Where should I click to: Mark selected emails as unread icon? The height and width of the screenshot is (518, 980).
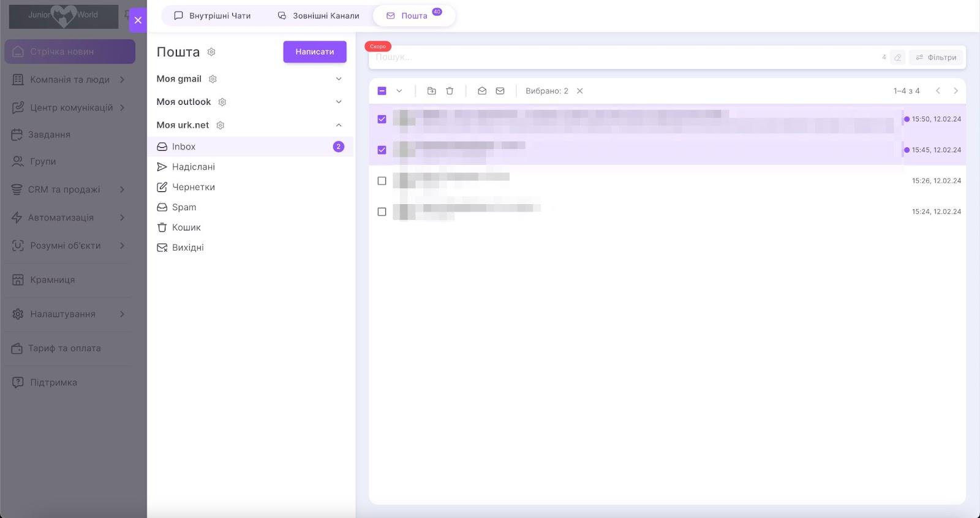pyautogui.click(x=500, y=91)
